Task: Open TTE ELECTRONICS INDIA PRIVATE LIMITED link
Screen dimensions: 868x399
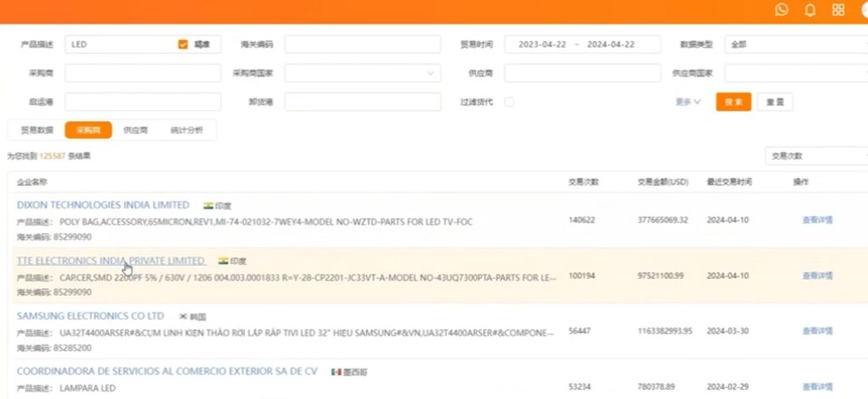Action: 111,260
